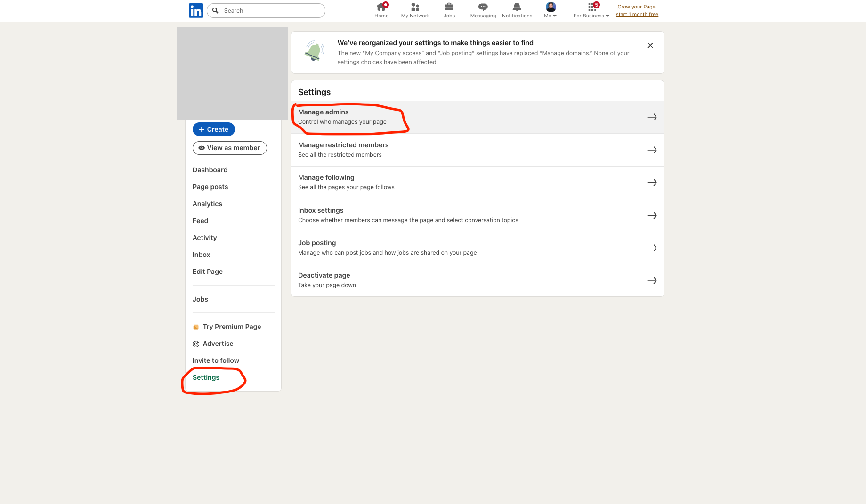Expand the For Business menu
866x504 pixels.
point(591,16)
